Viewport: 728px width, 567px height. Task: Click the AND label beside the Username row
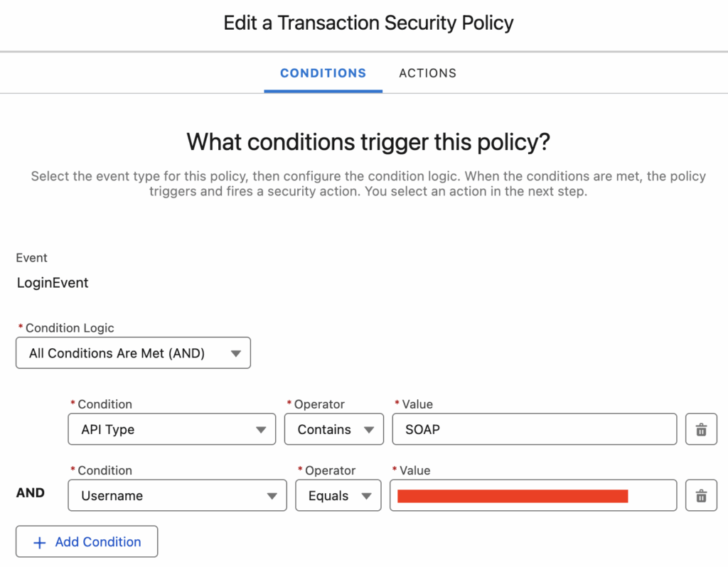(x=31, y=493)
